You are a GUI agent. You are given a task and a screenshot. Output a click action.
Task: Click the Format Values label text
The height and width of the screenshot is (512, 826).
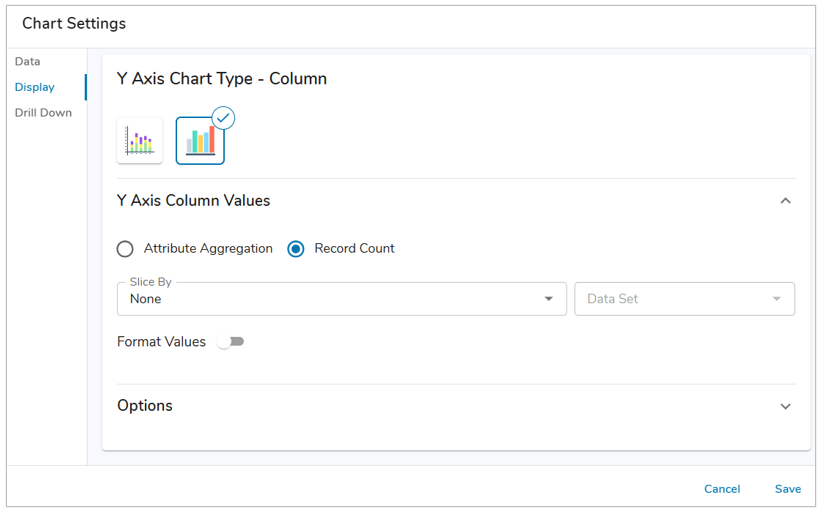coord(161,342)
